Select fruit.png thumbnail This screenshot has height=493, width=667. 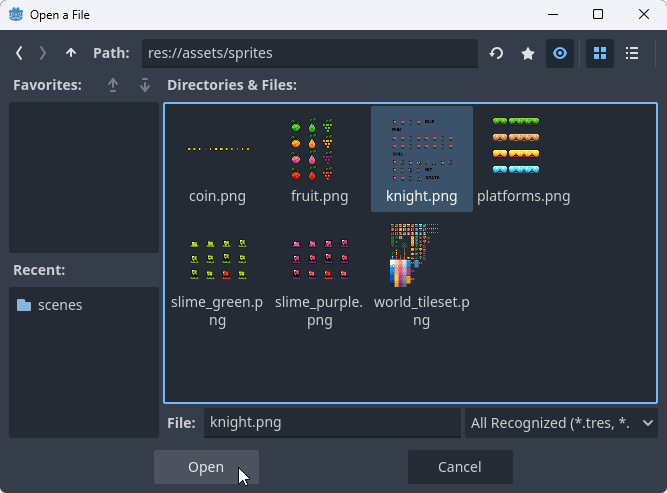[x=319, y=158]
